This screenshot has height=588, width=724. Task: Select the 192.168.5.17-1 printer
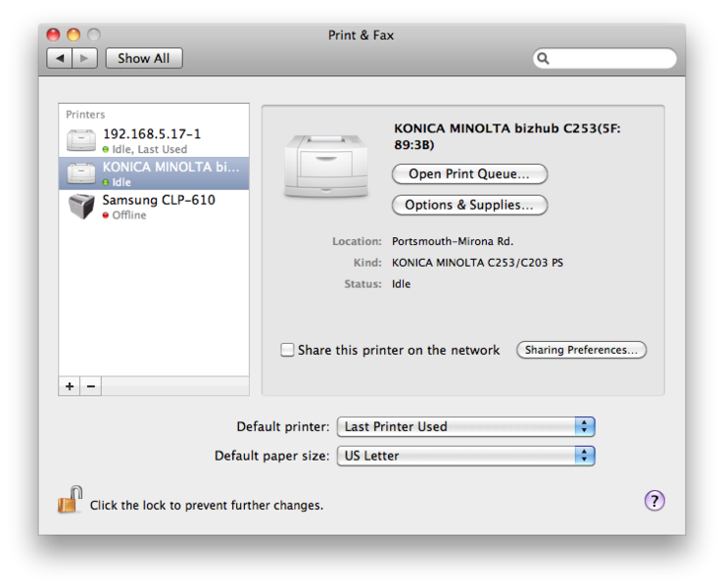pos(154,140)
